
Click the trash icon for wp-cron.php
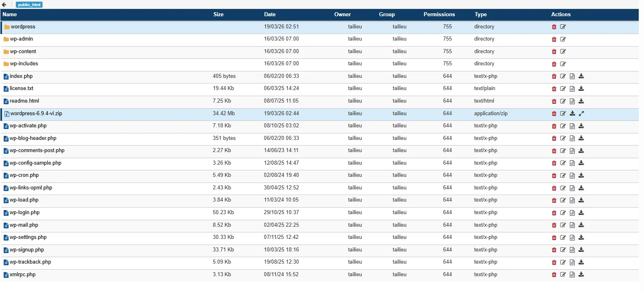554,176
